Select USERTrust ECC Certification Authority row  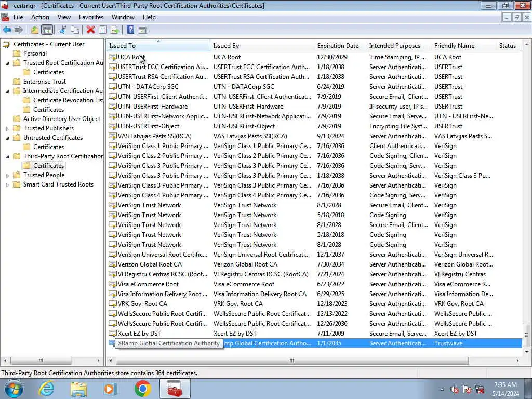(x=314, y=67)
